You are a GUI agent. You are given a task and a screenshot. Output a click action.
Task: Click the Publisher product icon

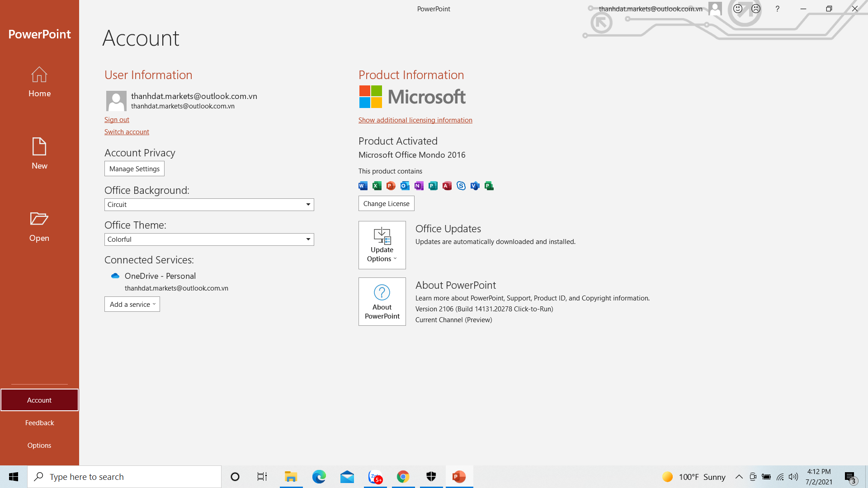pyautogui.click(x=433, y=186)
